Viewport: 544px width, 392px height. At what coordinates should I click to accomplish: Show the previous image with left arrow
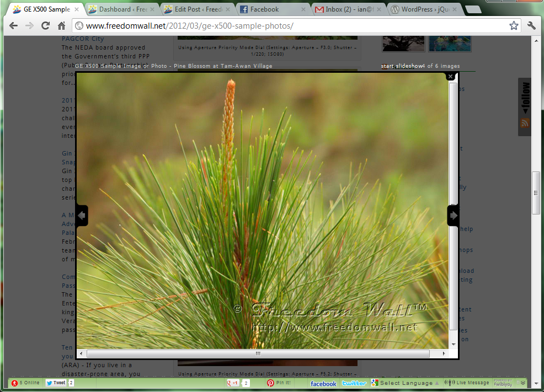82,216
